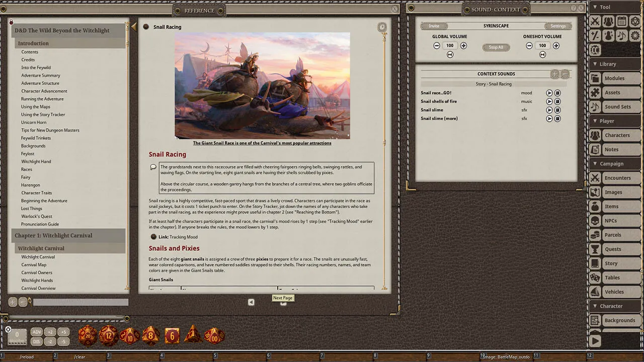Toggle the ADV advantage modifier
The image size is (644, 362).
click(x=37, y=332)
